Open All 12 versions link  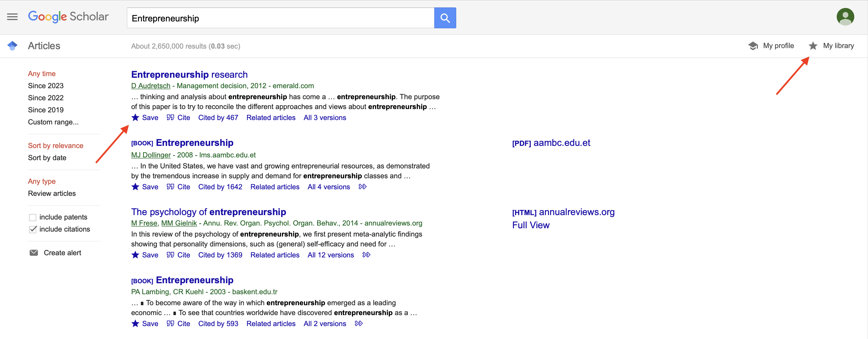pyautogui.click(x=331, y=255)
